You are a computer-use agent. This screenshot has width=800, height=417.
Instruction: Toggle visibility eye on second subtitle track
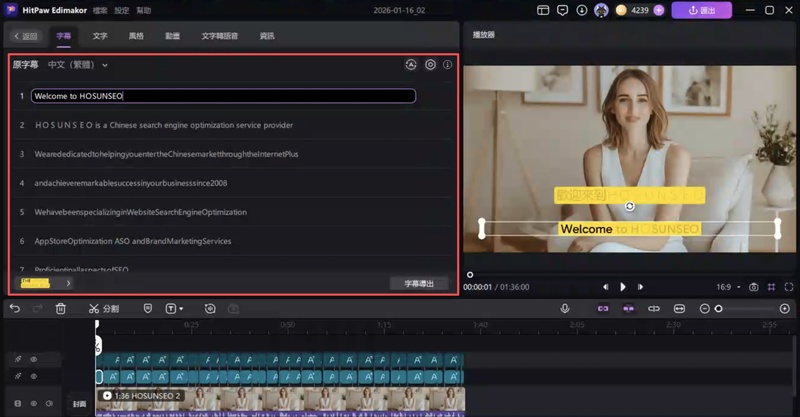[33, 377]
